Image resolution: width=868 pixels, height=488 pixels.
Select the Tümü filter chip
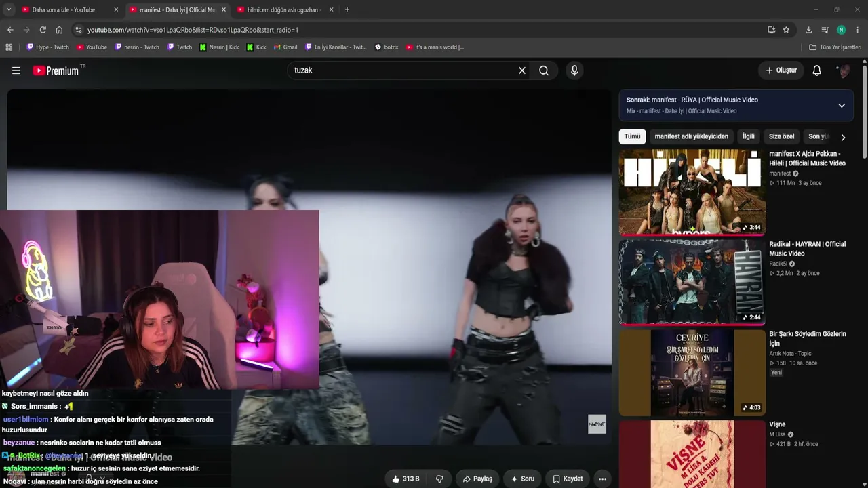[x=632, y=136]
